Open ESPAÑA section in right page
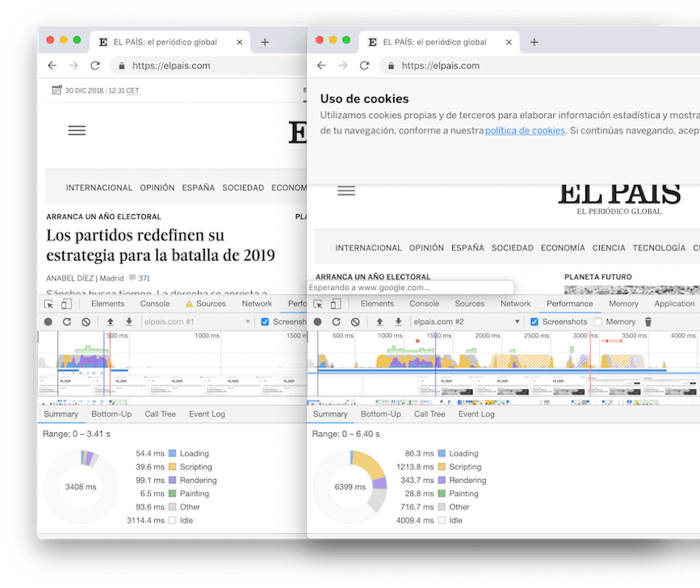The image size is (700, 588). click(467, 248)
